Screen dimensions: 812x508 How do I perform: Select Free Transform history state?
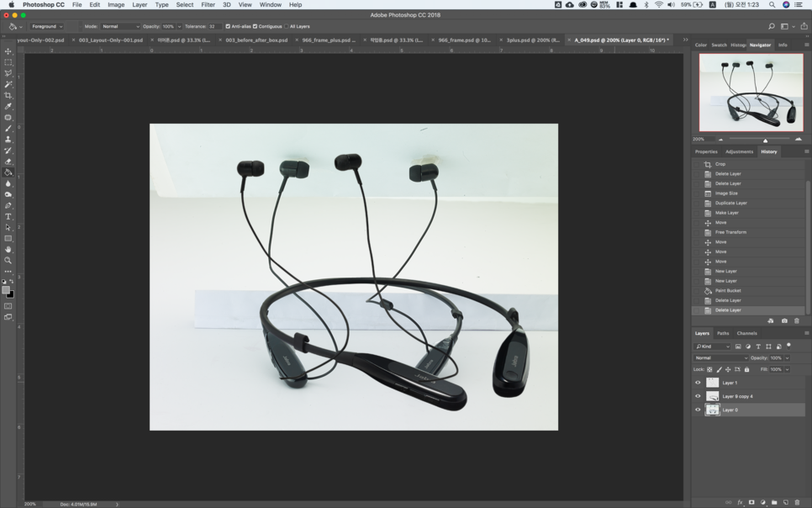click(748, 232)
